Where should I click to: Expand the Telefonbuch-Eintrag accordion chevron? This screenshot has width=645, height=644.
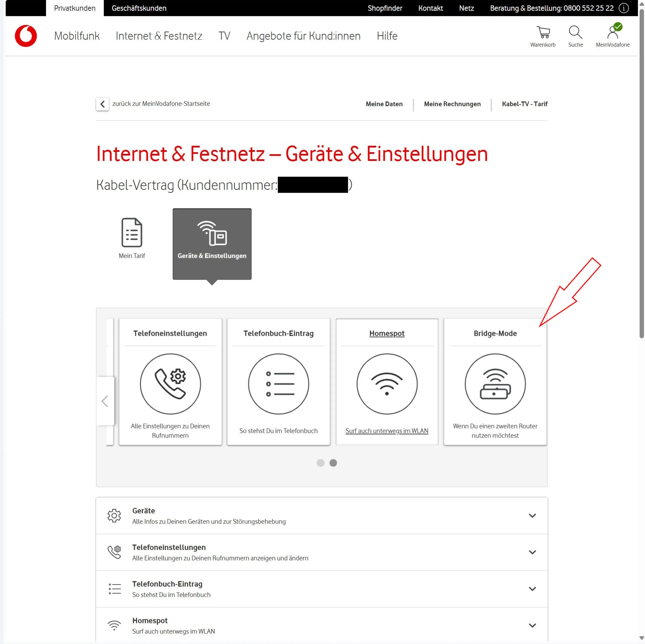pos(532,589)
